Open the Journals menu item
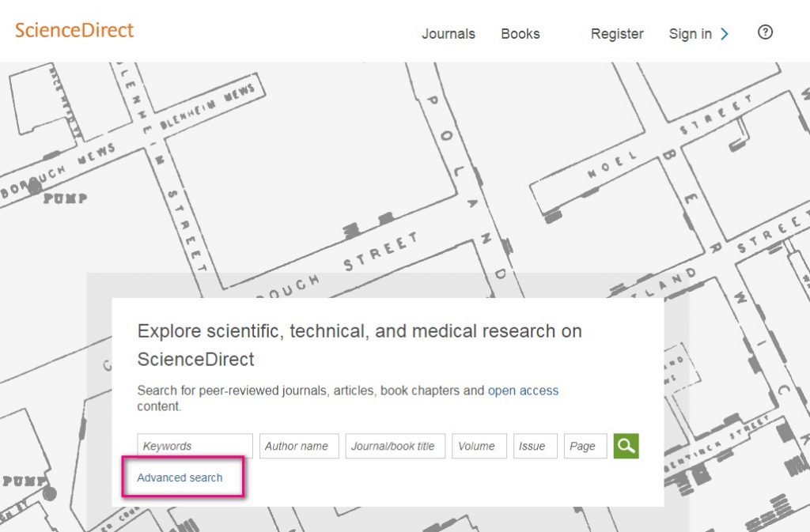The height and width of the screenshot is (532, 810). 449,33
